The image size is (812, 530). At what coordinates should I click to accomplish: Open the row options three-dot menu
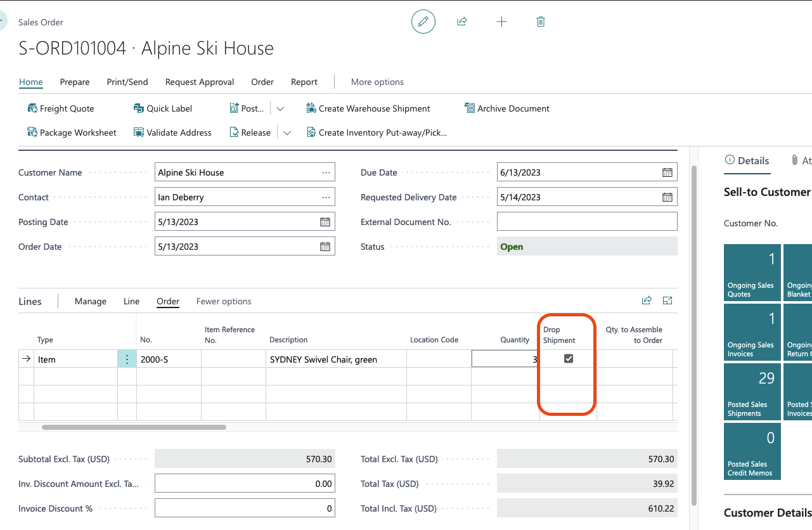pyautogui.click(x=127, y=359)
